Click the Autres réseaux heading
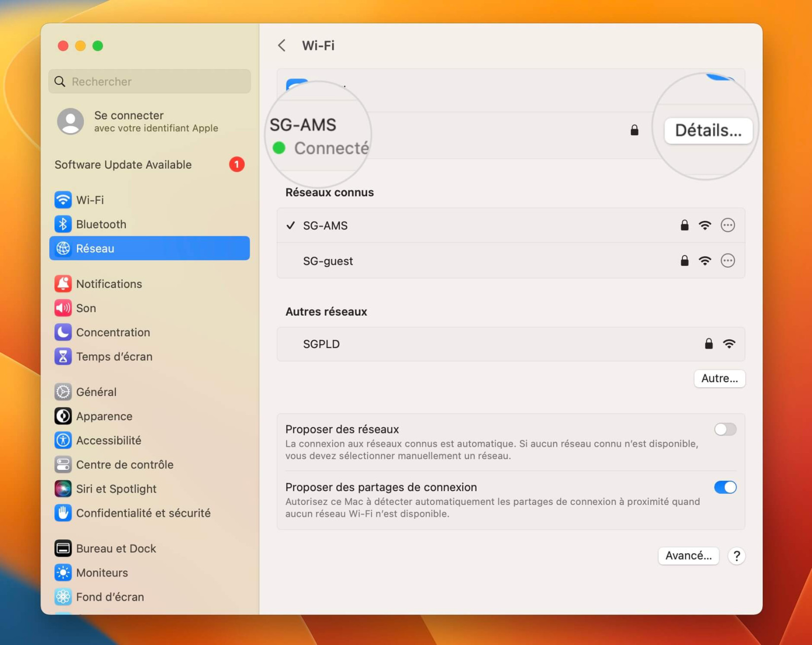The width and height of the screenshot is (812, 645). click(x=326, y=312)
